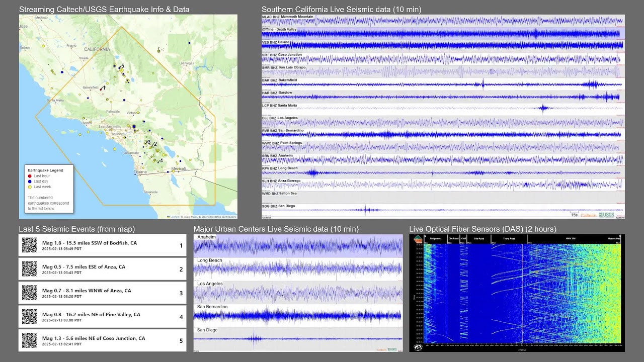The height and width of the screenshot is (362, 644).
Task: Click the orange logo atop the DAS panel
Action: 418,239
